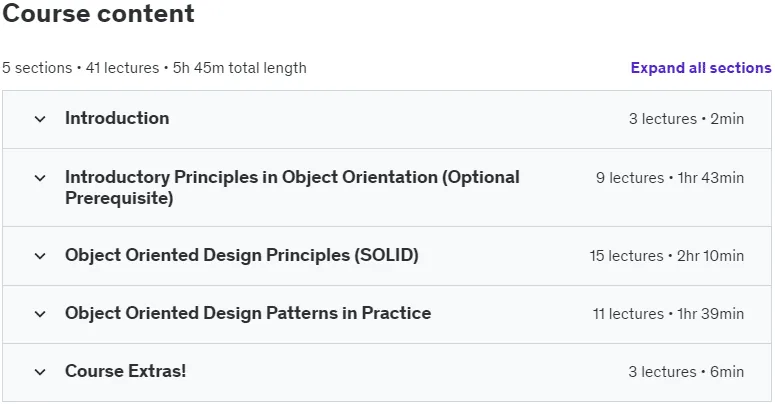Toggle chevron arrow for SOLID Design Principles
The width and height of the screenshot is (775, 404).
pos(40,256)
